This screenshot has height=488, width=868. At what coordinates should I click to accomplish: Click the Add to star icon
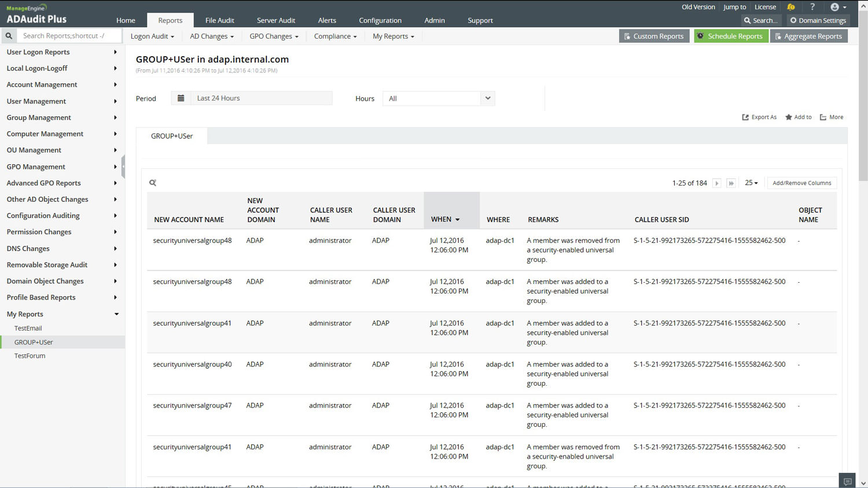(x=788, y=117)
